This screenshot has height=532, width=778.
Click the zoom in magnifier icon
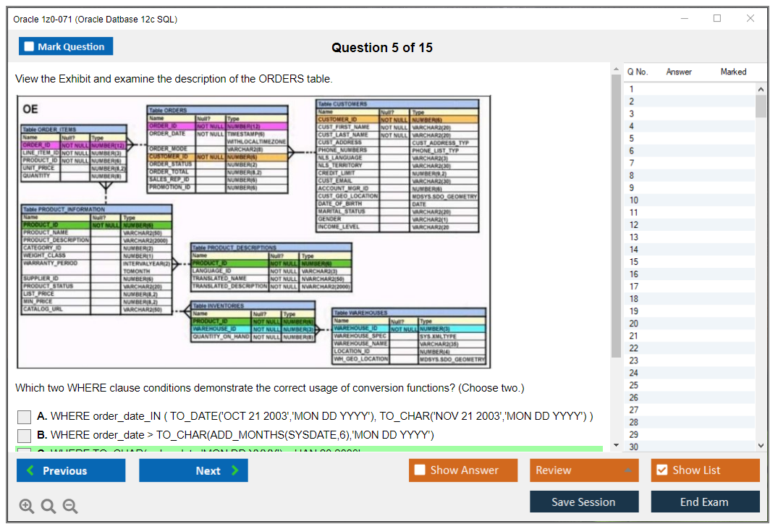[x=26, y=507]
